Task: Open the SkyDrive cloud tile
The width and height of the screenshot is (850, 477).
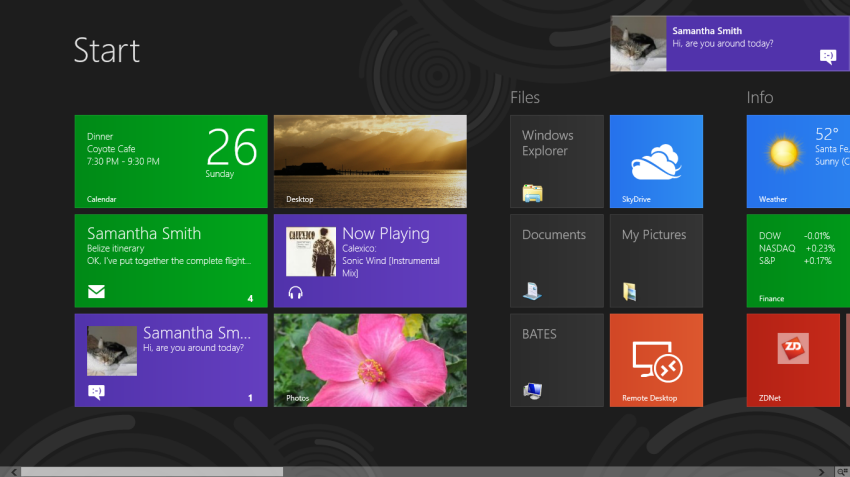Action: pyautogui.click(x=656, y=161)
